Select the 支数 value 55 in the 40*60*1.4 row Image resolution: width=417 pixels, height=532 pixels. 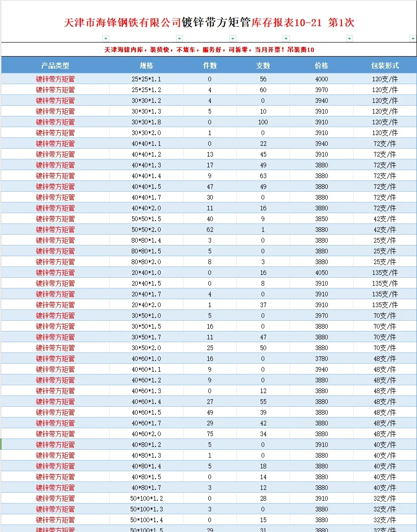tap(263, 402)
